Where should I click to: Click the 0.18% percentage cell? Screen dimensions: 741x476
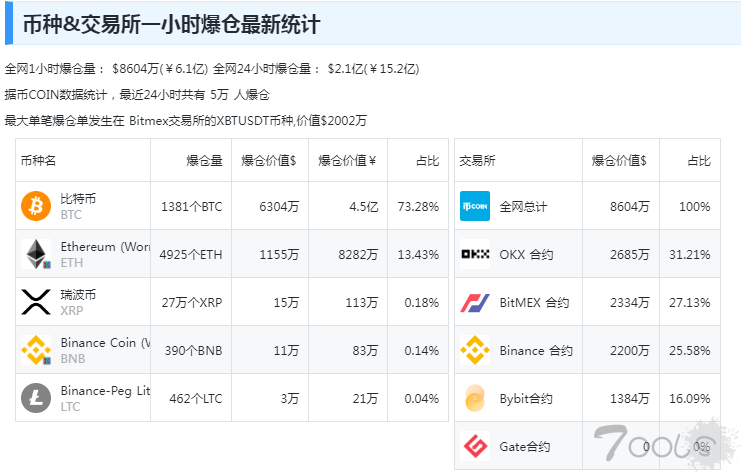coord(422,303)
